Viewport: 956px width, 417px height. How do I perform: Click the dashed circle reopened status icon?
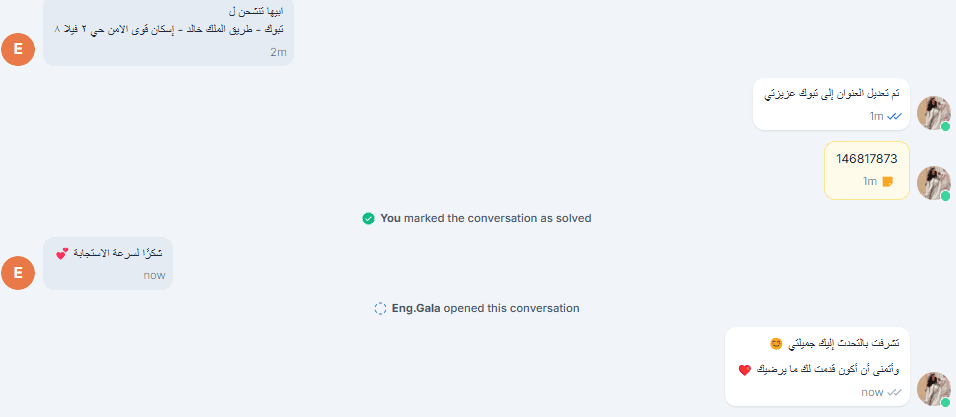pos(380,308)
